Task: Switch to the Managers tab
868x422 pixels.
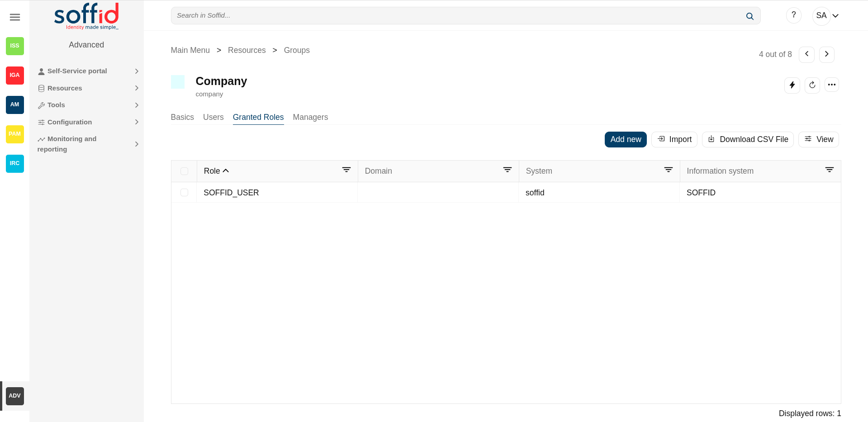Action: coord(310,117)
